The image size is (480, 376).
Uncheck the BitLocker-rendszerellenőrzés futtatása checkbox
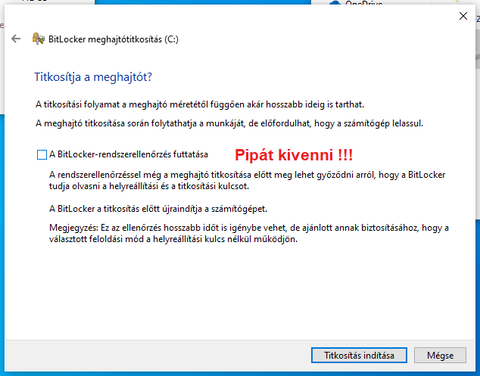(42, 155)
